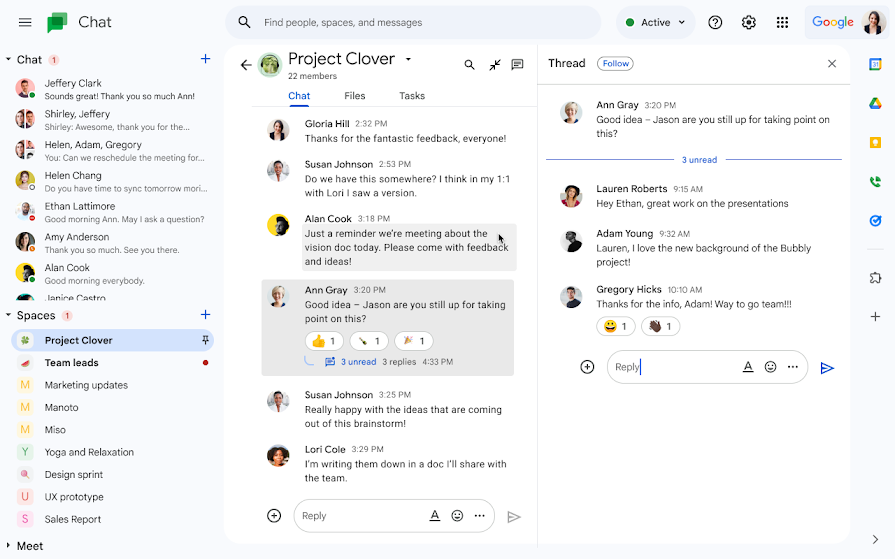Toggle the smiley reaction on Gregory Hicks' reply
The width and height of the screenshot is (895, 559).
pos(616,326)
